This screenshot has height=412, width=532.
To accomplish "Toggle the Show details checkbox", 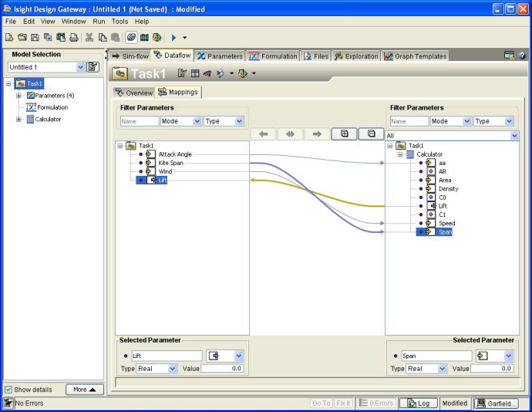I will coord(8,390).
